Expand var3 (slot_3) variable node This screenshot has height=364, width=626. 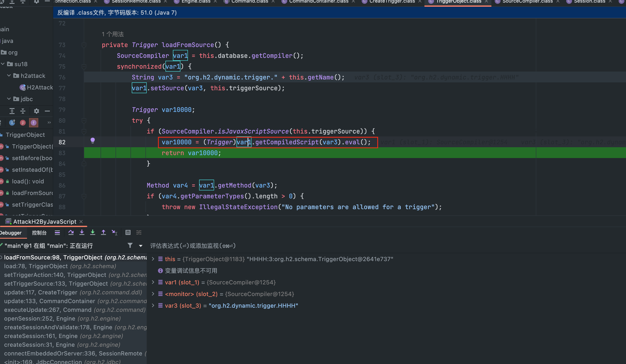(x=153, y=305)
